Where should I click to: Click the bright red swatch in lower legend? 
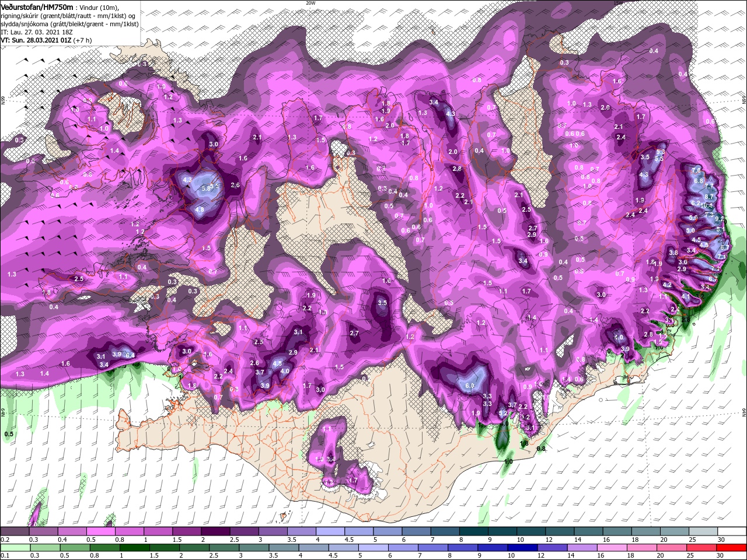732,548
